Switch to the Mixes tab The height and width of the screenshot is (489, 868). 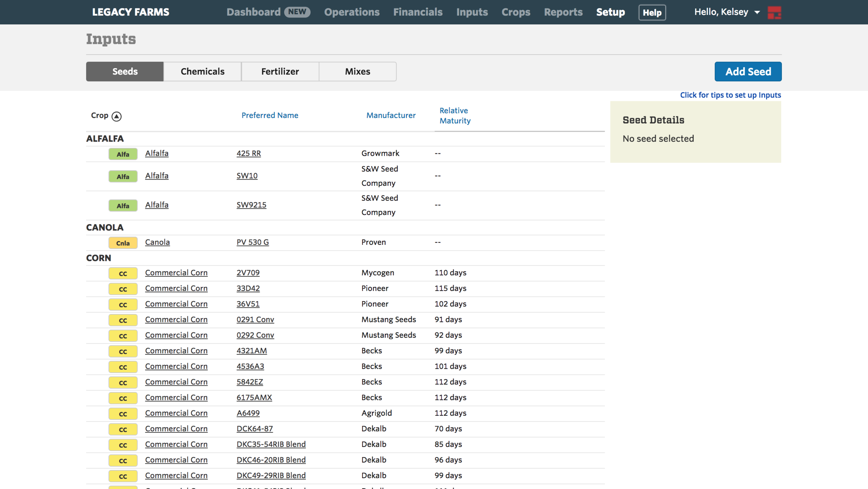[x=358, y=72]
